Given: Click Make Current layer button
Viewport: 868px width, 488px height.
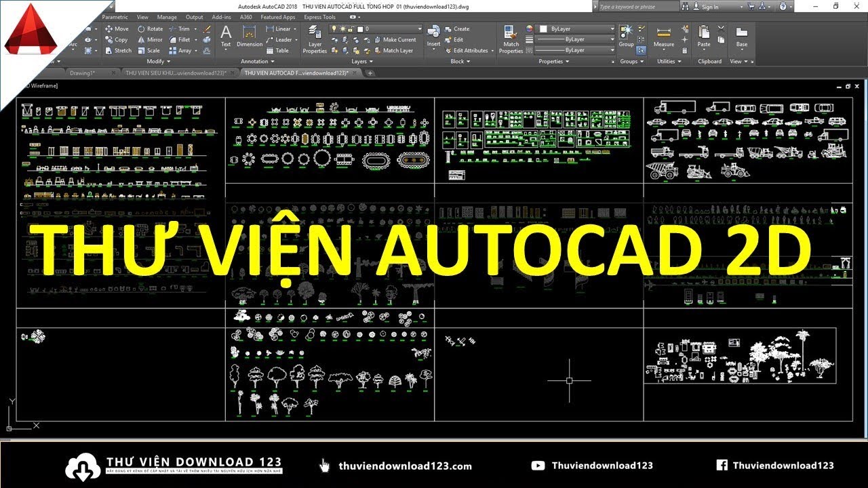Looking at the screenshot, I should [x=394, y=40].
